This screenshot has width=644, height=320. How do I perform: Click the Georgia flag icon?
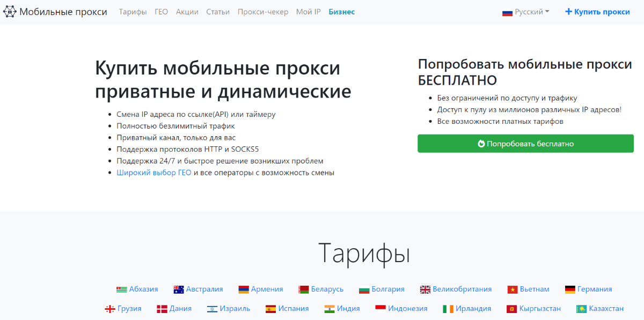click(110, 309)
